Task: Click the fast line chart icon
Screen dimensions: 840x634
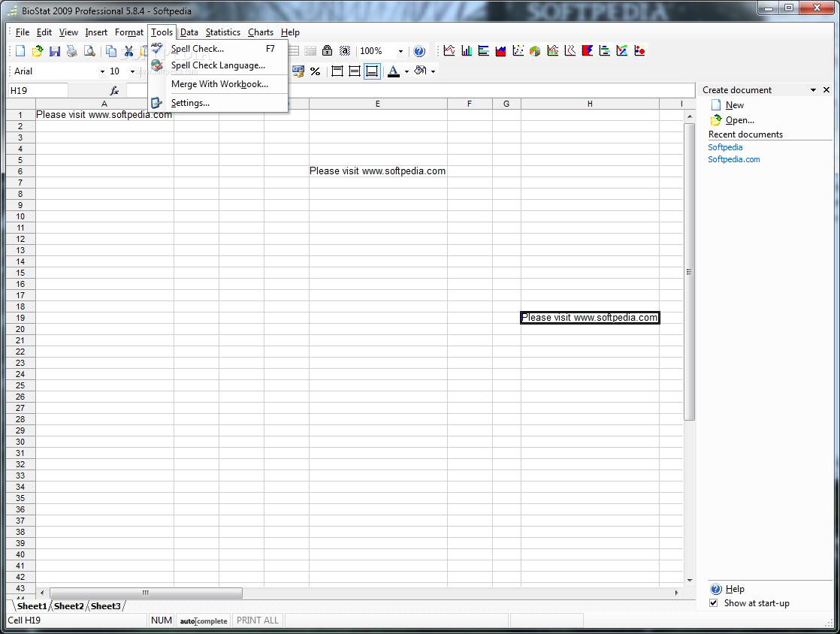Action: point(553,51)
